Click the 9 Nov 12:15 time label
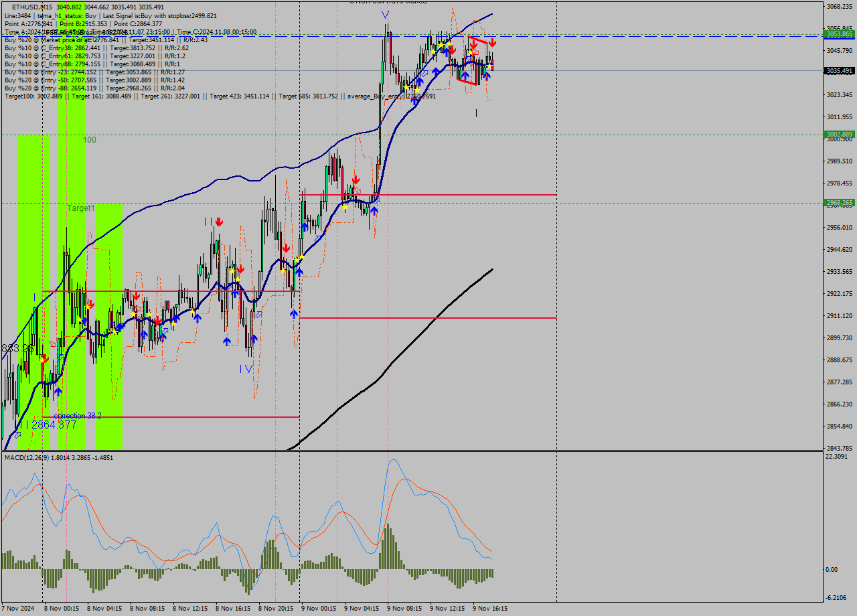Viewport: 857px width, 616px height. 447,609
